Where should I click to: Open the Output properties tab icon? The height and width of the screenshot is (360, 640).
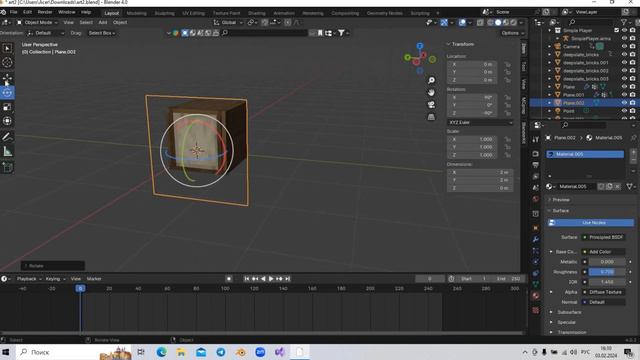(536, 165)
